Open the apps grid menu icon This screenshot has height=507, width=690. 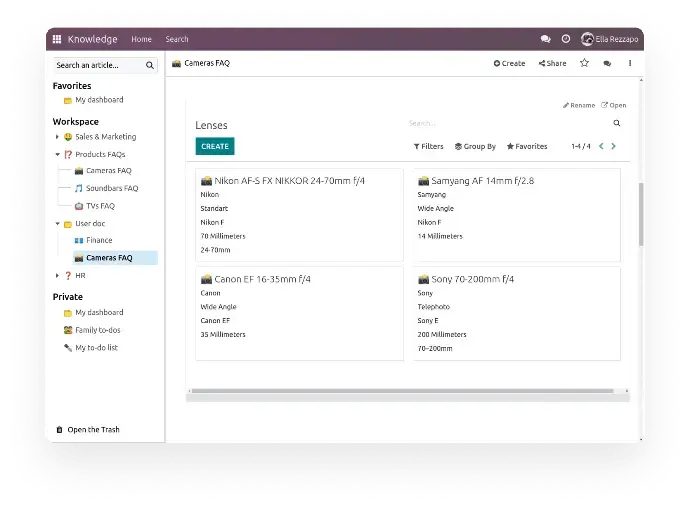coord(57,39)
